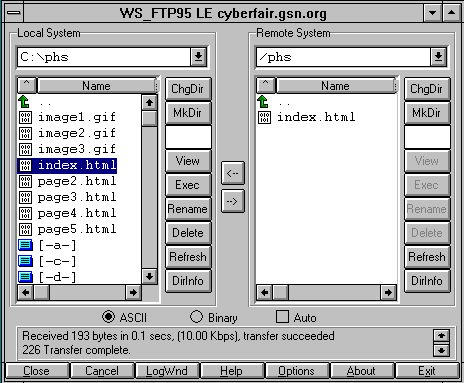
Task: Click the local Refresh button
Action: click(x=188, y=257)
